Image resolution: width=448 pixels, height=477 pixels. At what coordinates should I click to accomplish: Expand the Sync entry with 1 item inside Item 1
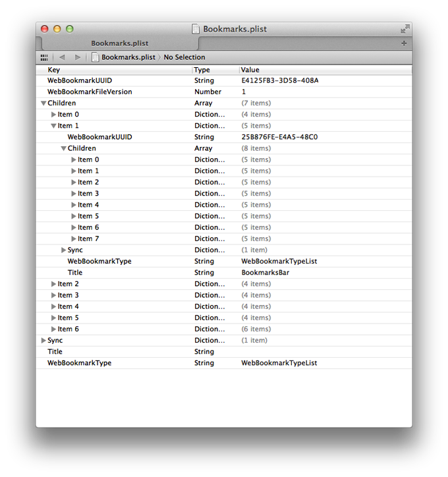(63, 250)
